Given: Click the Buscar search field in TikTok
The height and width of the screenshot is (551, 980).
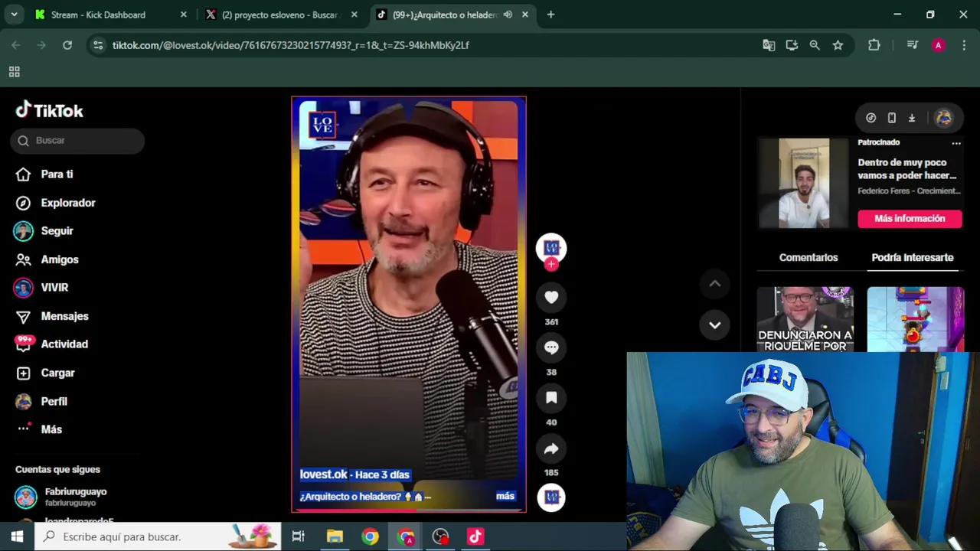Looking at the screenshot, I should click(x=77, y=141).
